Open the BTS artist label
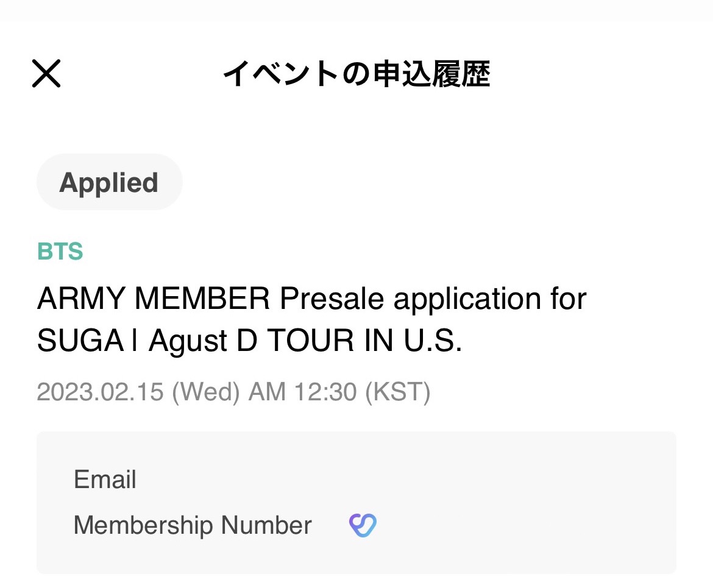This screenshot has width=713, height=588. click(60, 251)
